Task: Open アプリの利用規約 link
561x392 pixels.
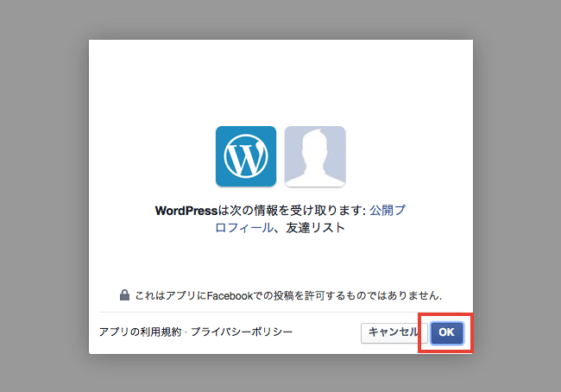Action: (x=140, y=332)
